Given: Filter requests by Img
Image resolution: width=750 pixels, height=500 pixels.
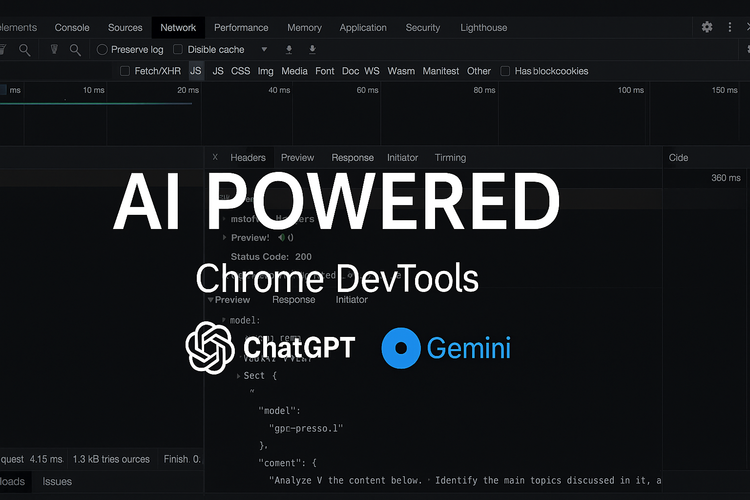Looking at the screenshot, I should pyautogui.click(x=265, y=71).
